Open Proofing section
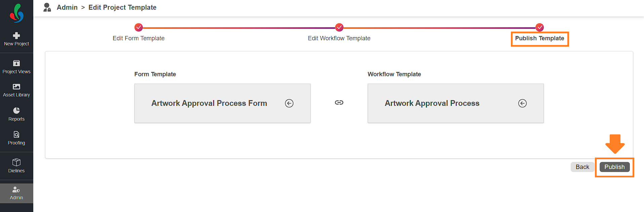644x212 pixels. (x=16, y=138)
